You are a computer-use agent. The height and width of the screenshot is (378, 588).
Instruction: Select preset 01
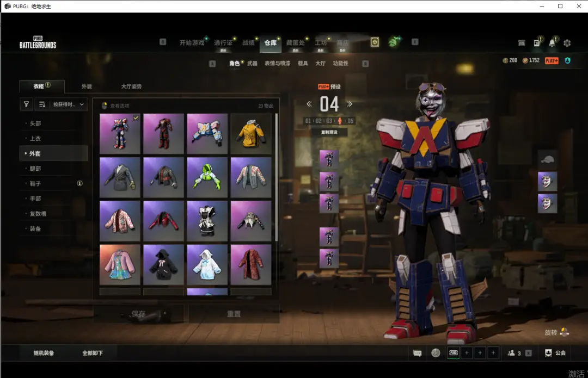(308, 121)
